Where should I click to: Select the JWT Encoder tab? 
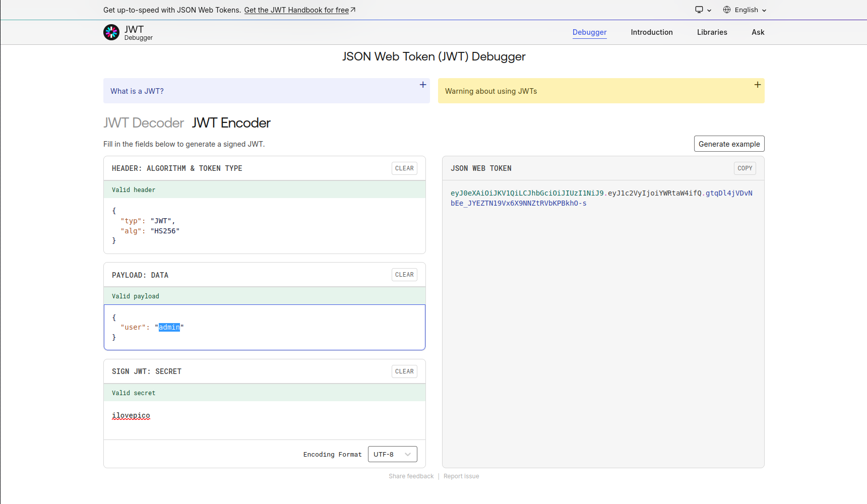coord(231,123)
